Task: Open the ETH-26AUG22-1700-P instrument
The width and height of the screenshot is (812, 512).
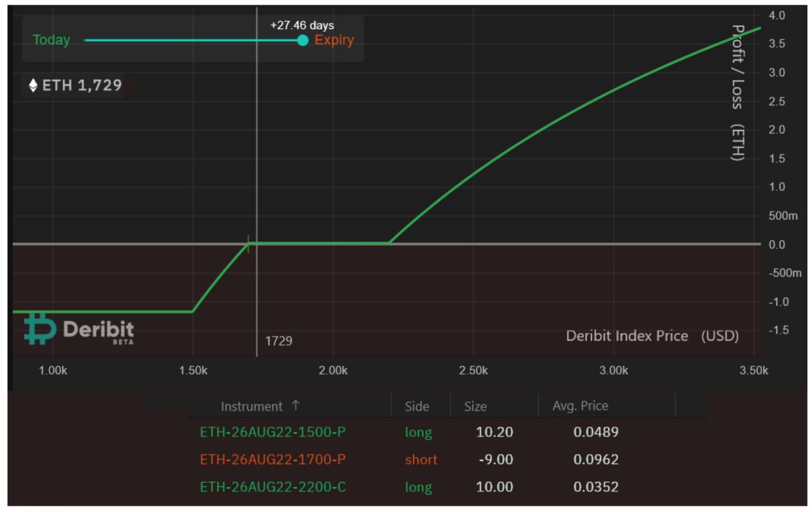Action: [x=273, y=460]
